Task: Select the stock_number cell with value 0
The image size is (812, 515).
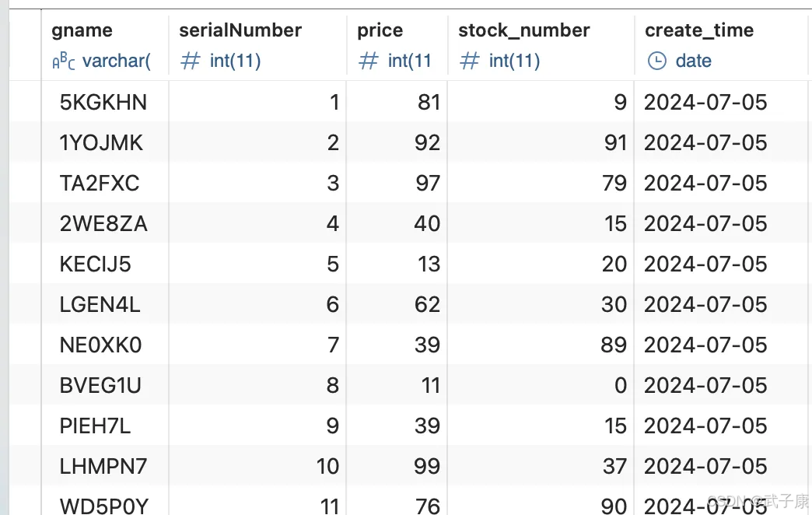Action: point(541,384)
